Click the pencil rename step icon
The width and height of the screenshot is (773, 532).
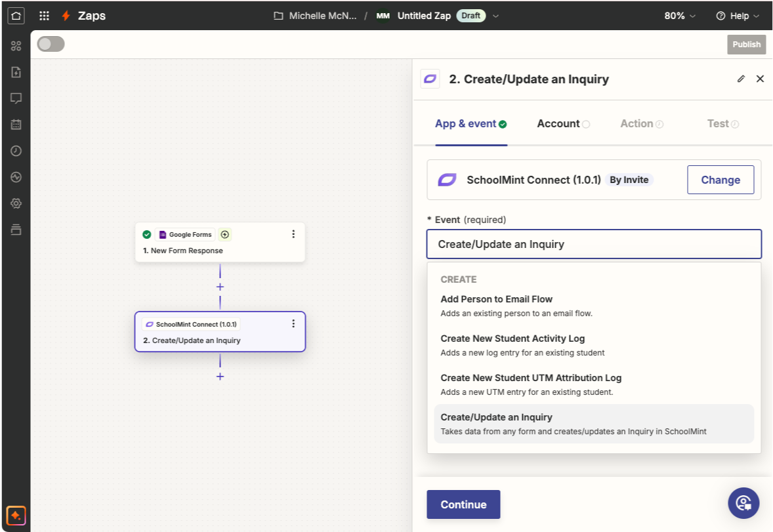(741, 79)
